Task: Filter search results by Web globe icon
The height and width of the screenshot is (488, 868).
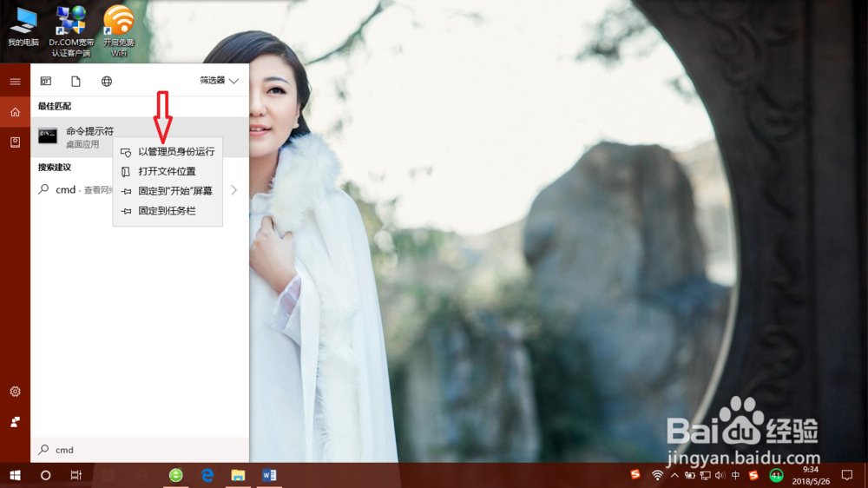Action: pos(106,82)
